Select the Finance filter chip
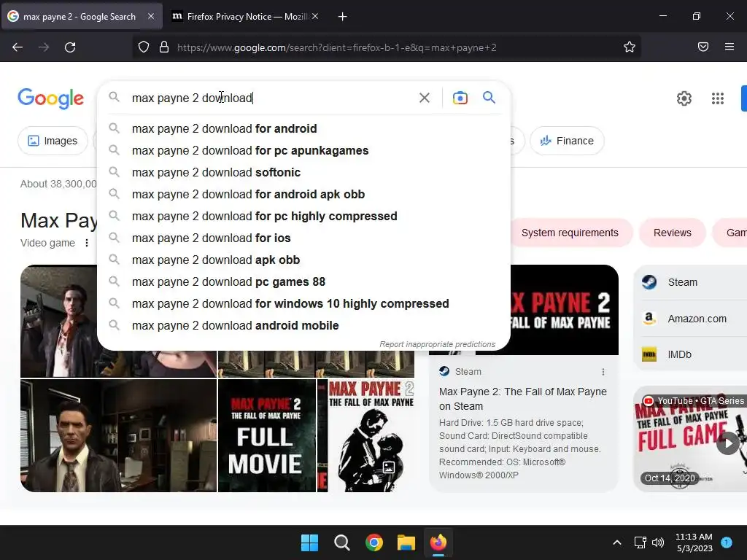747x560 pixels. click(x=567, y=141)
